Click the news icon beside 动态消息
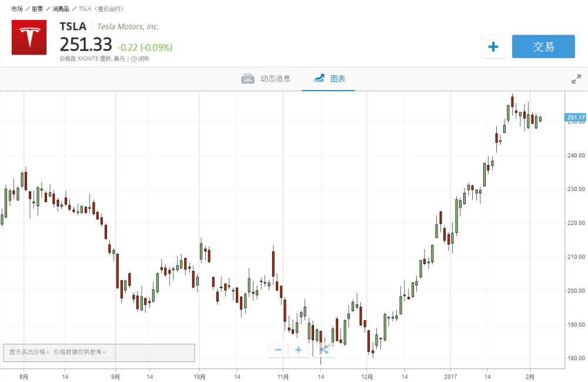 [x=249, y=78]
